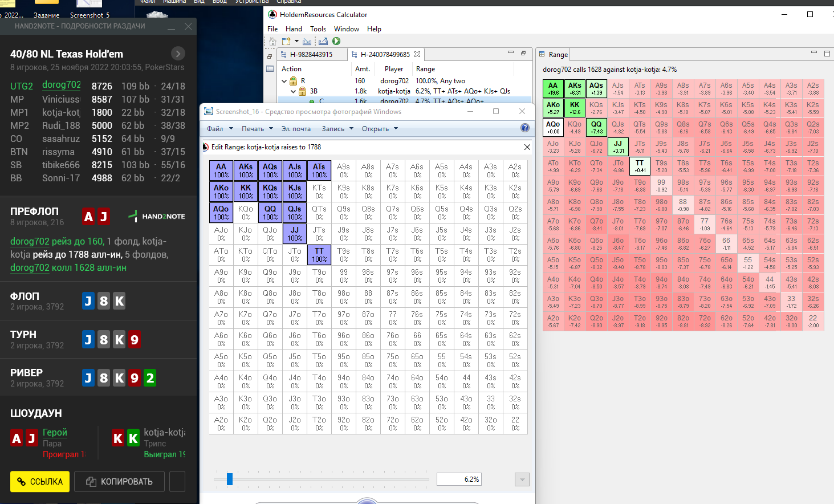834x504 pixels.
Task: Minimize the hand tree view panel
Action: coord(511,52)
